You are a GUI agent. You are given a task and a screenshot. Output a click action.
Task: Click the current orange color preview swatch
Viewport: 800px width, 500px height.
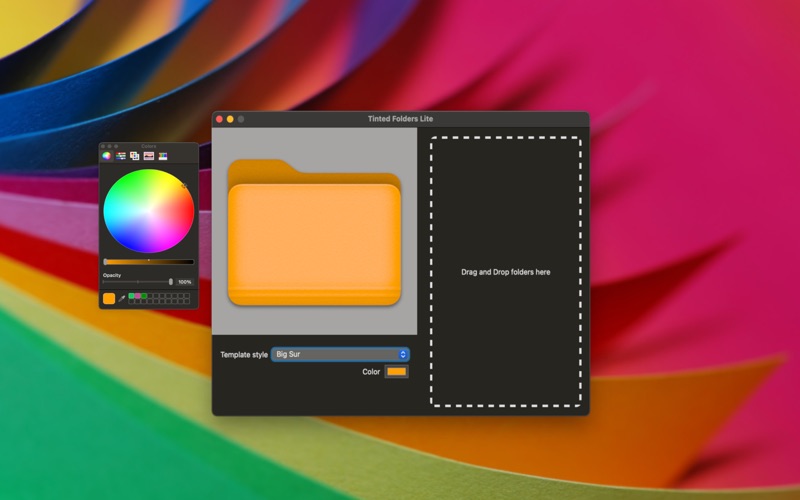pos(109,298)
